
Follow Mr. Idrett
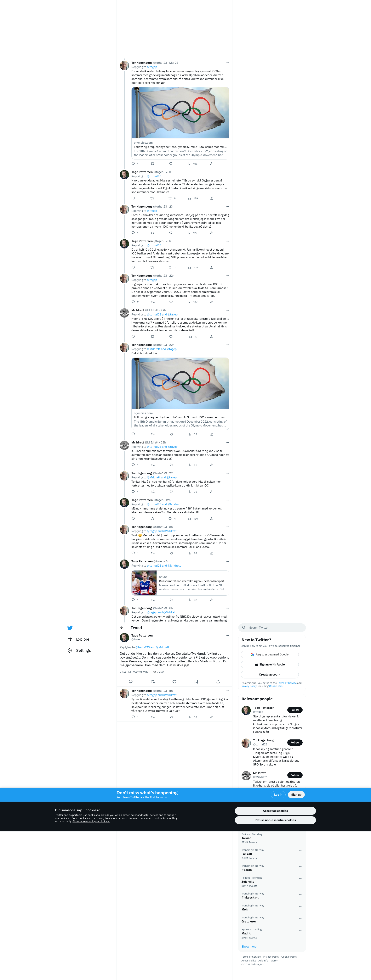[295, 775]
